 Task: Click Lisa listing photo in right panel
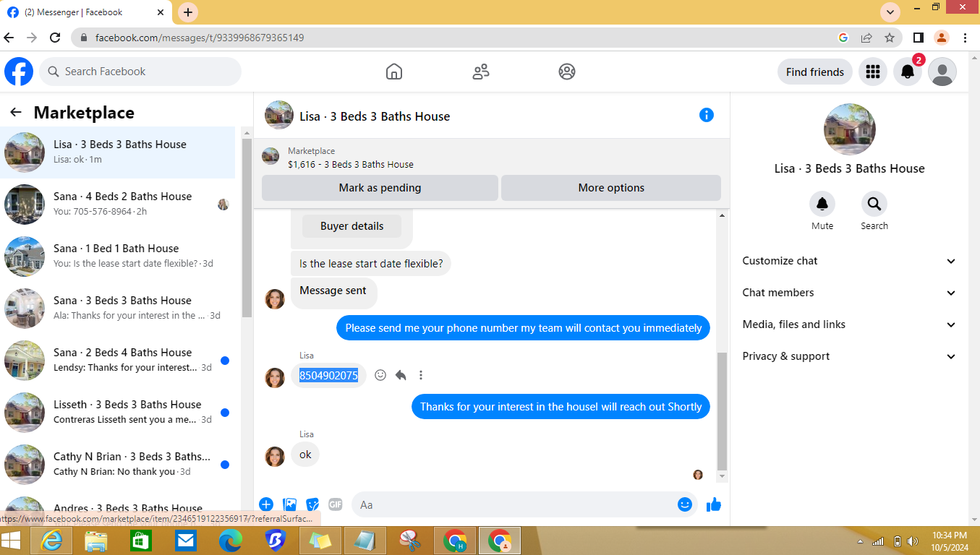pyautogui.click(x=850, y=129)
